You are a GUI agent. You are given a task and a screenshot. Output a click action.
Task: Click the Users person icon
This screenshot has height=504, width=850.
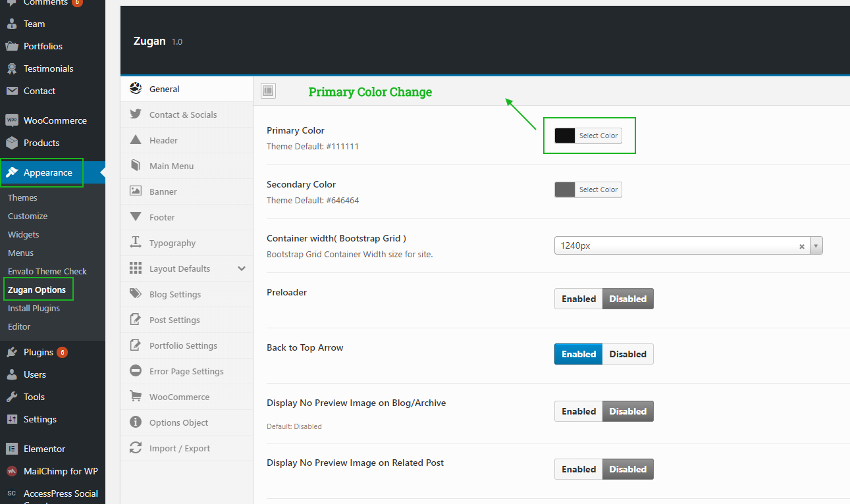pos(12,374)
